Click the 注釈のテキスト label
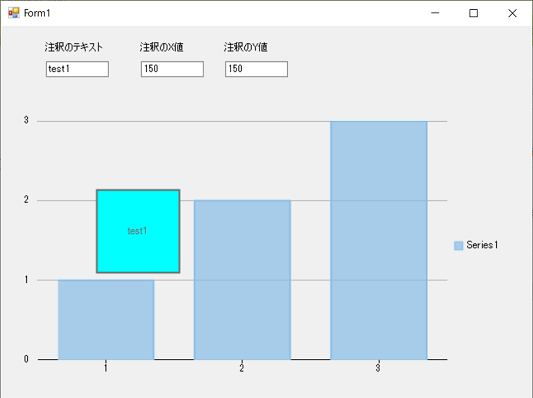533x398 pixels. (x=73, y=47)
